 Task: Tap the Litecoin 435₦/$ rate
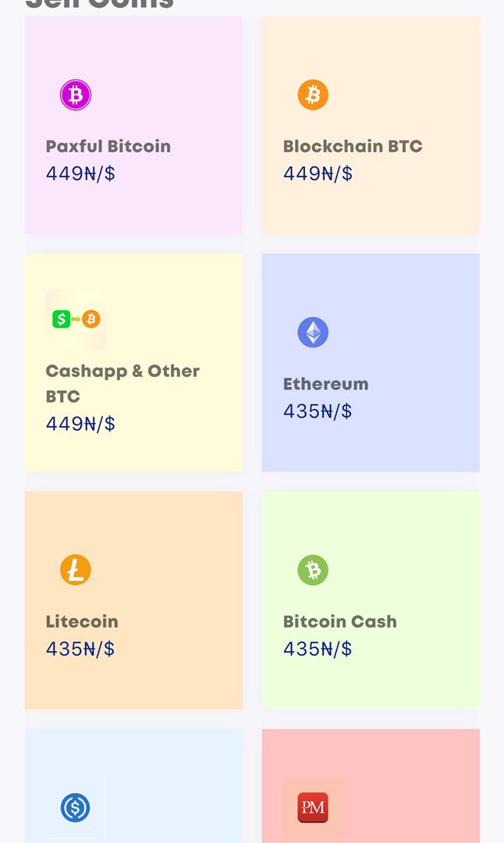click(80, 649)
